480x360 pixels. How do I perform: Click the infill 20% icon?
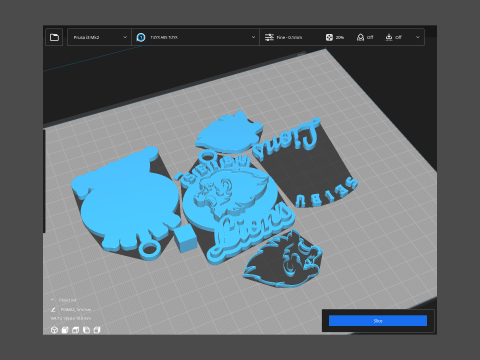tap(329, 37)
